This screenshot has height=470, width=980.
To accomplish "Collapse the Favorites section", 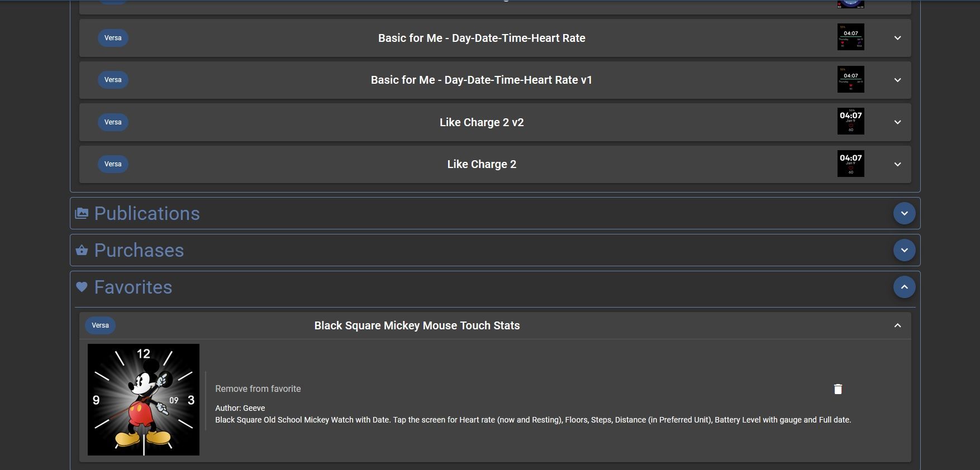I will [x=904, y=287].
